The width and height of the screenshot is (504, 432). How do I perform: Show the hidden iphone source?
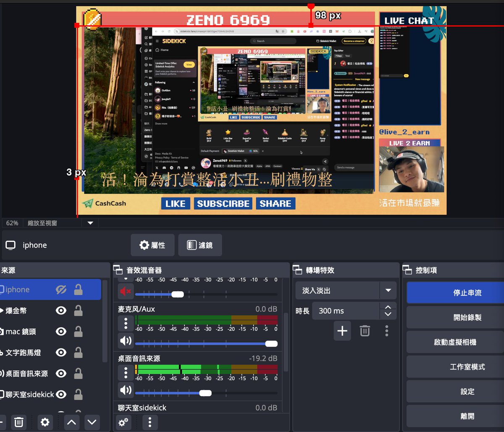[x=61, y=290]
